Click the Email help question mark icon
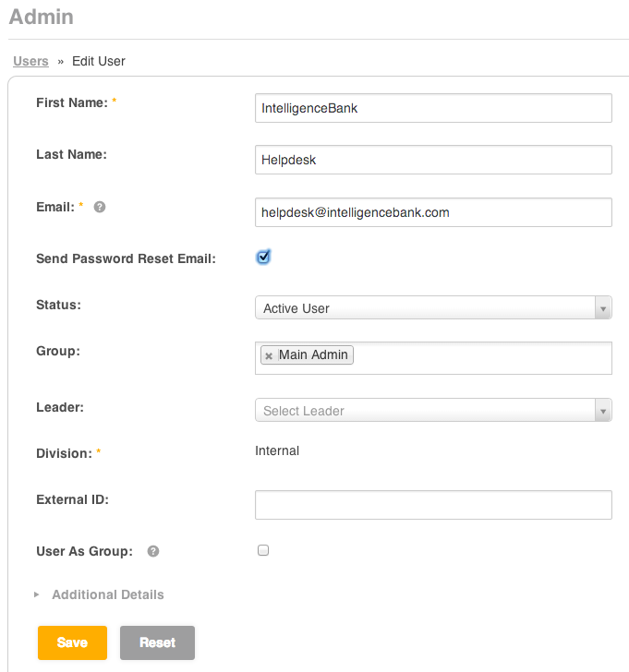The width and height of the screenshot is (629, 672). 100,207
